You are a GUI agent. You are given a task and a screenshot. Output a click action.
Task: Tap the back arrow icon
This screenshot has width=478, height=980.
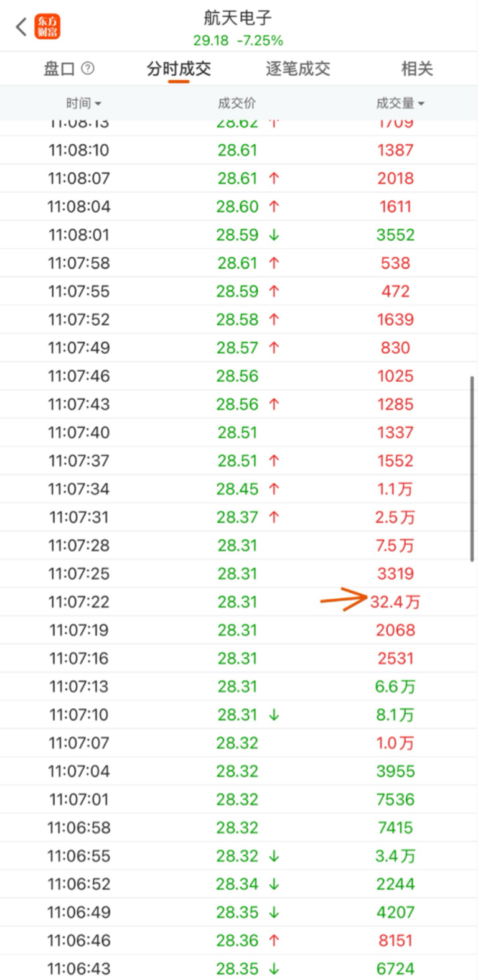21,27
